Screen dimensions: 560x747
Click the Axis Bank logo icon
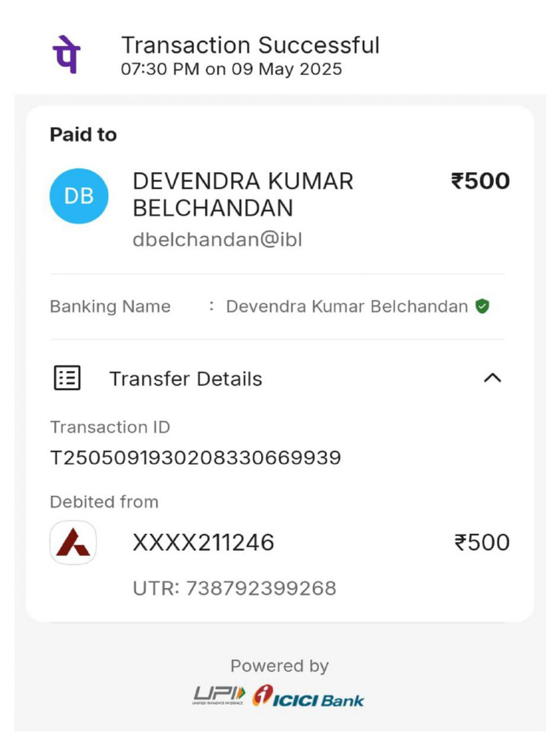point(73,543)
